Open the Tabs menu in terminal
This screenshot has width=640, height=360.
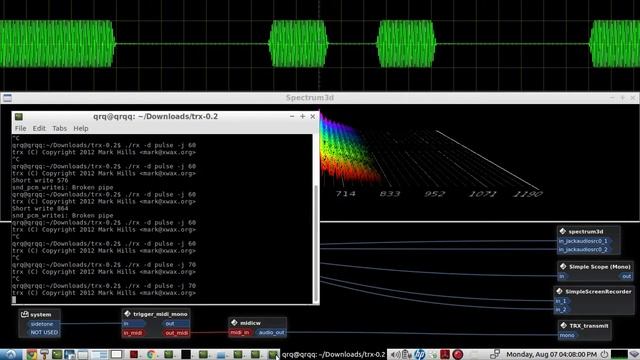[x=60, y=128]
